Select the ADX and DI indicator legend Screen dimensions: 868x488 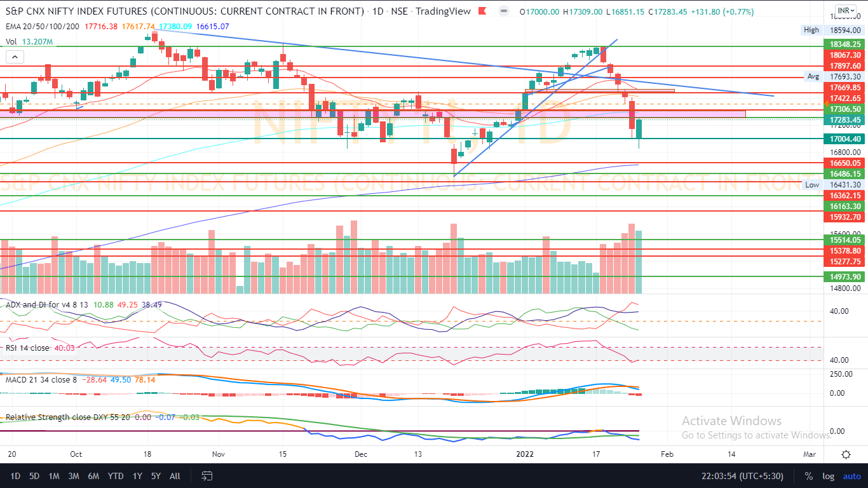46,305
